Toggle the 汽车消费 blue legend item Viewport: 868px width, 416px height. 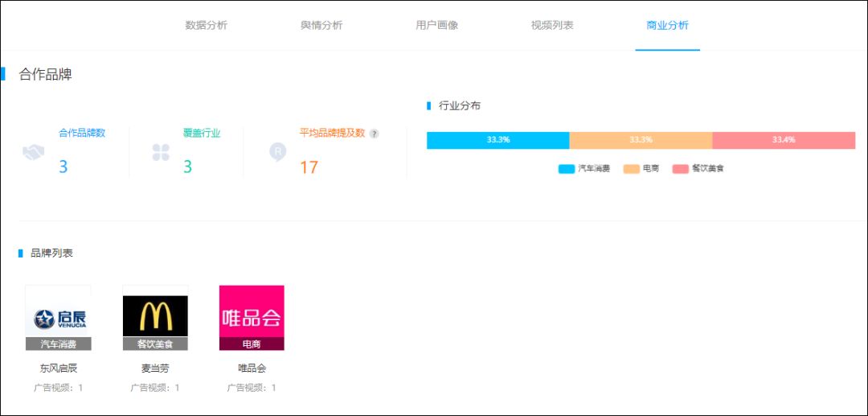click(x=584, y=169)
